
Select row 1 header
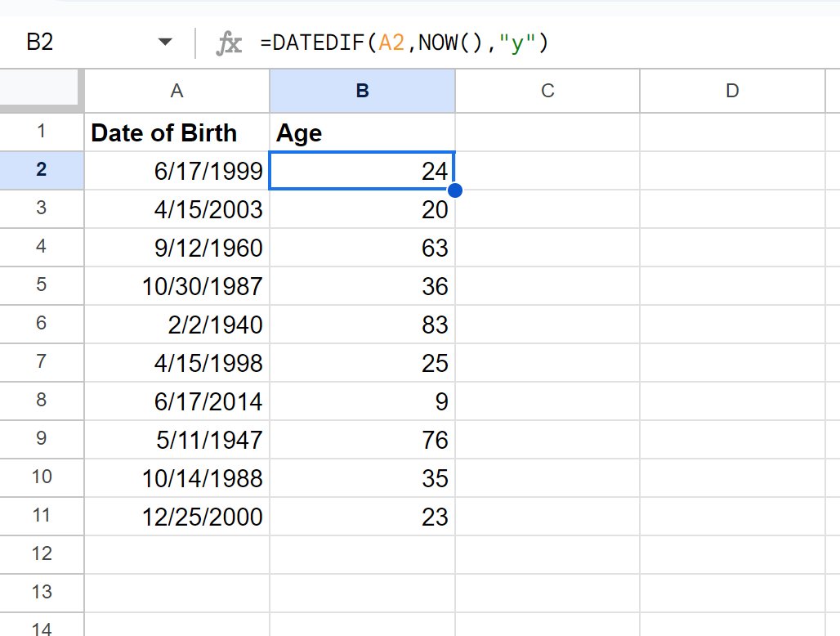coord(41,132)
